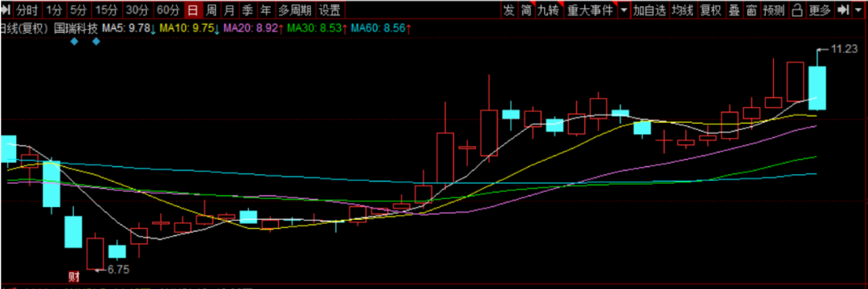
Task: Toggle the 九转 indicator
Action: [x=549, y=10]
